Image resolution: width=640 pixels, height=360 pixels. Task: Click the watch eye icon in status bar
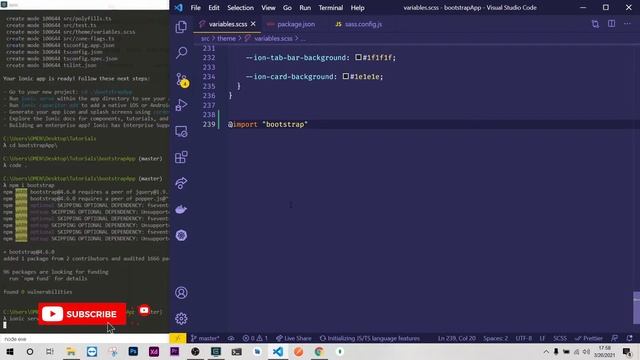(231, 338)
